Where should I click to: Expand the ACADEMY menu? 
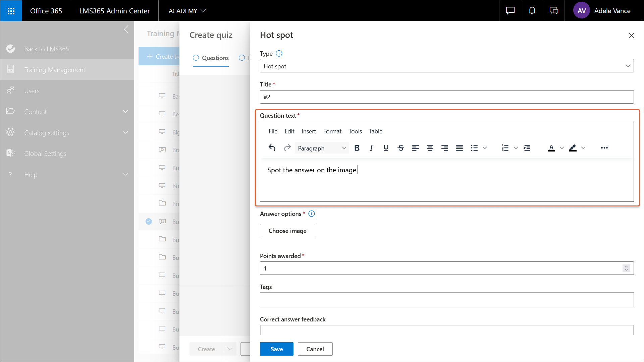[187, 11]
